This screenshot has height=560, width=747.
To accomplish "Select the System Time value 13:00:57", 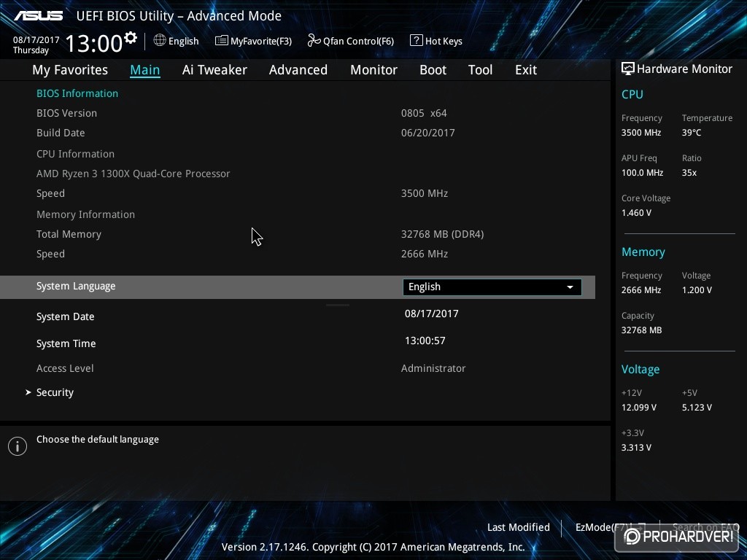I will [425, 341].
